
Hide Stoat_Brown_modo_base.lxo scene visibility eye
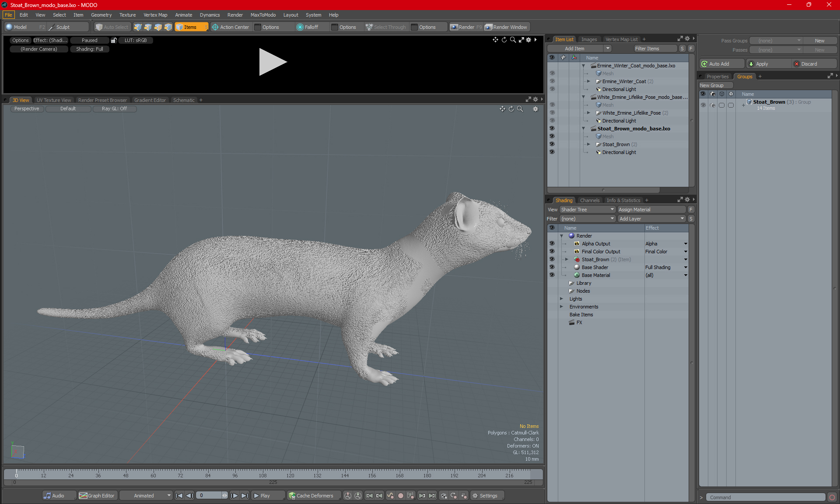(552, 129)
